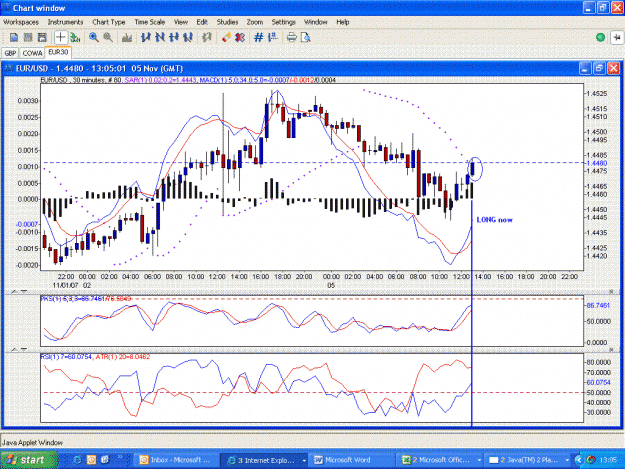Select the eraser tool
Viewport: 625px width, 469px height.
click(x=226, y=37)
